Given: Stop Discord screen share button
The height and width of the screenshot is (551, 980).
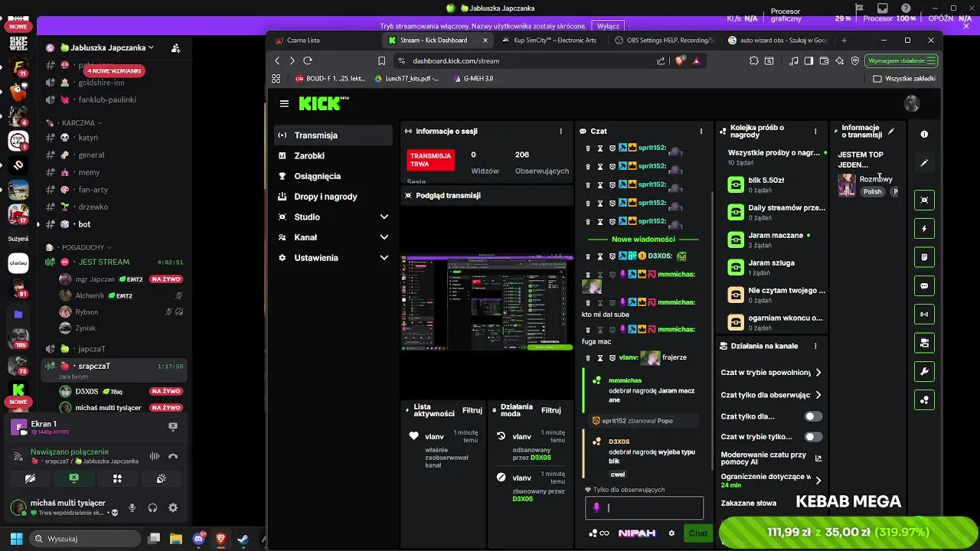Looking at the screenshot, I should pos(73,478).
